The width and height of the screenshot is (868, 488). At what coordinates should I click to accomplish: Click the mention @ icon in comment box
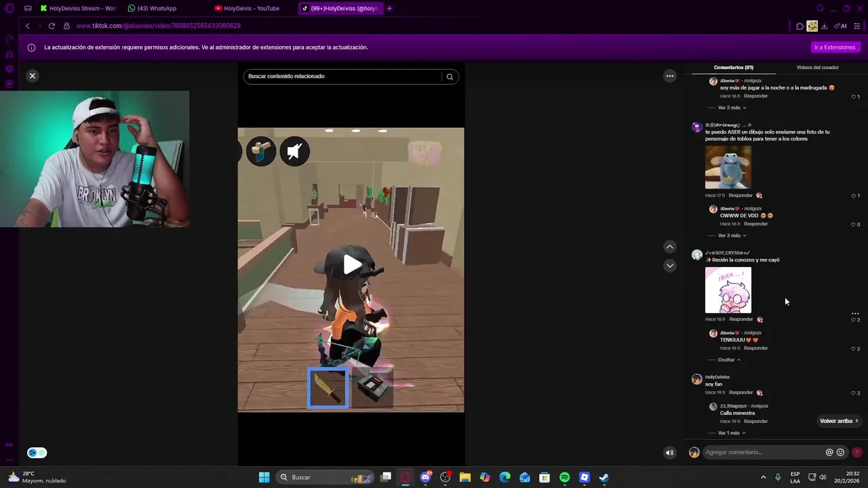click(x=829, y=452)
